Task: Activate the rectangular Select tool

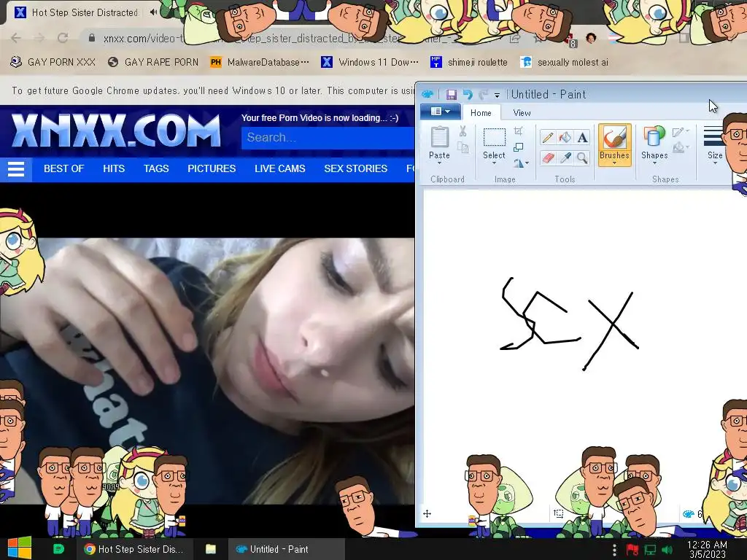Action: click(494, 137)
